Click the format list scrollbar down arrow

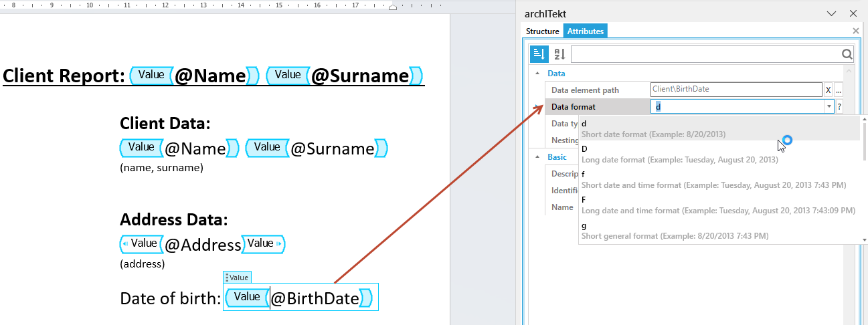coord(864,239)
